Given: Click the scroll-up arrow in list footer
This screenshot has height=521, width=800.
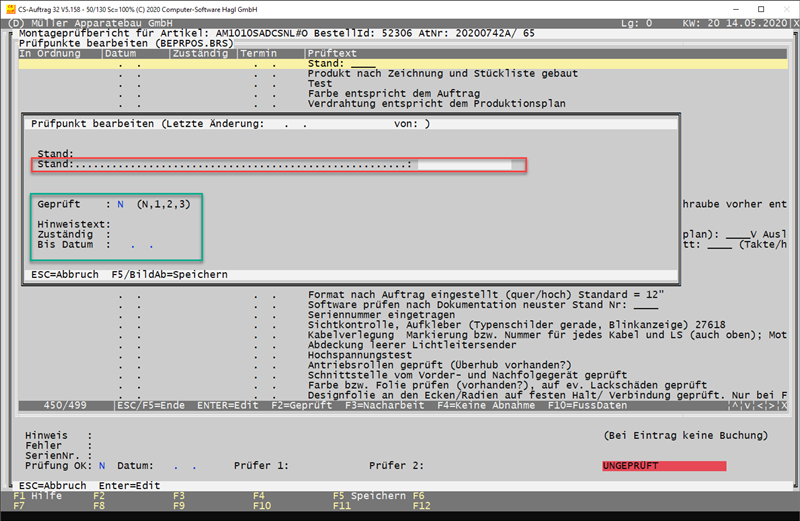Looking at the screenshot, I should tap(737, 406).
